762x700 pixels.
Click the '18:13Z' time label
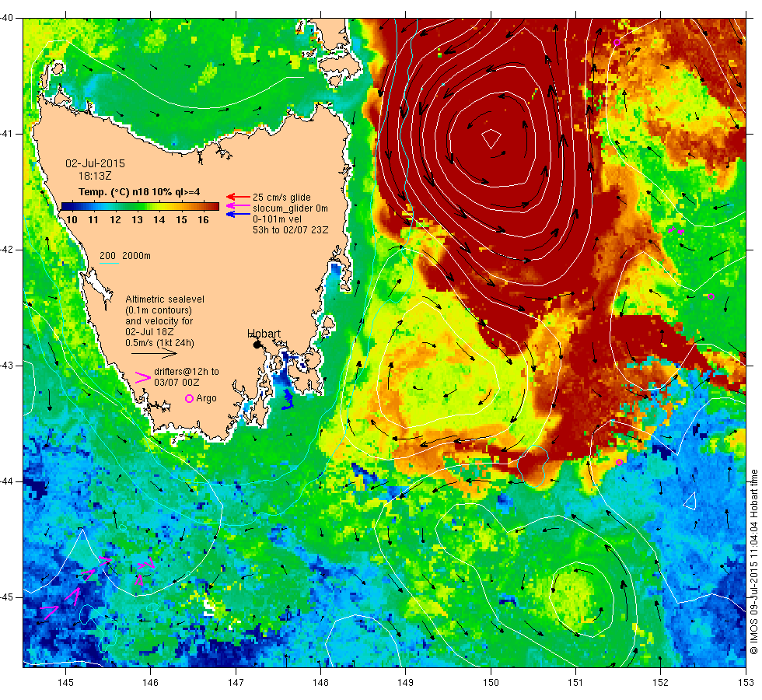pos(95,176)
